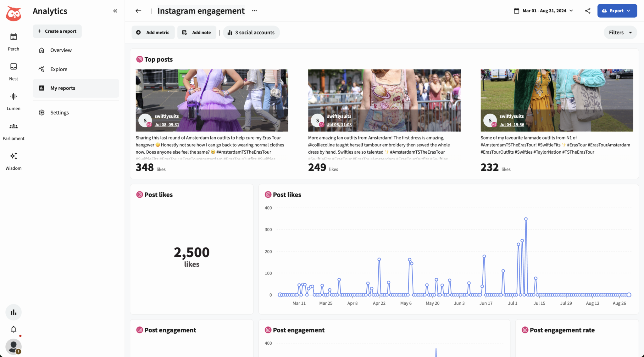Click the Add note button
Screen dimensions: 644x357
(x=197, y=32)
